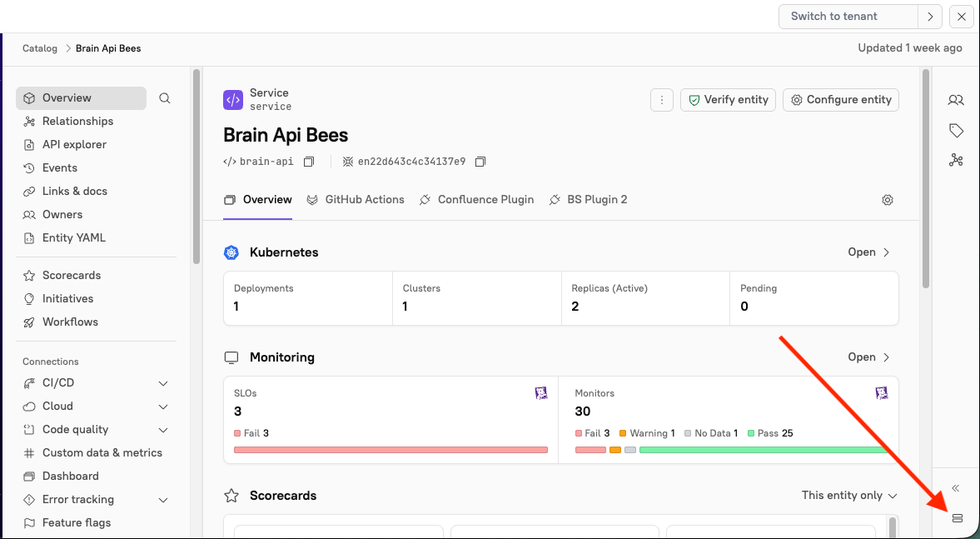Expand the Code quality group
Screen dimensions: 980x539
click(163, 430)
